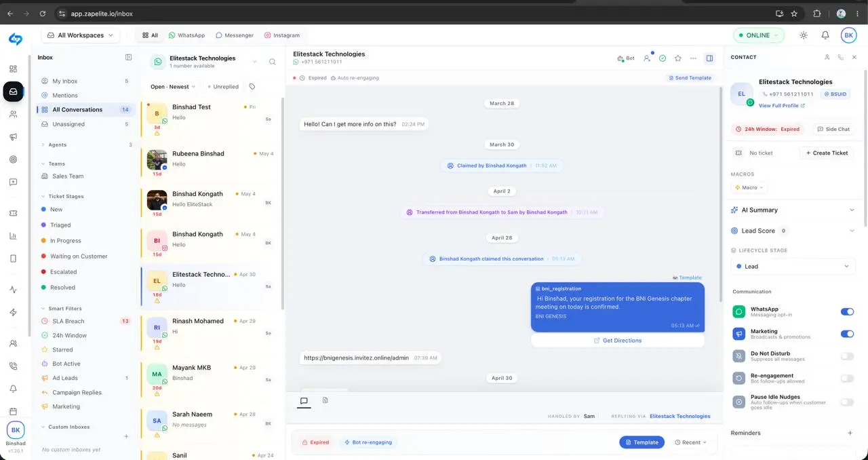The width and height of the screenshot is (868, 460).
Task: Open the Macro dropdown
Action: [x=749, y=187]
